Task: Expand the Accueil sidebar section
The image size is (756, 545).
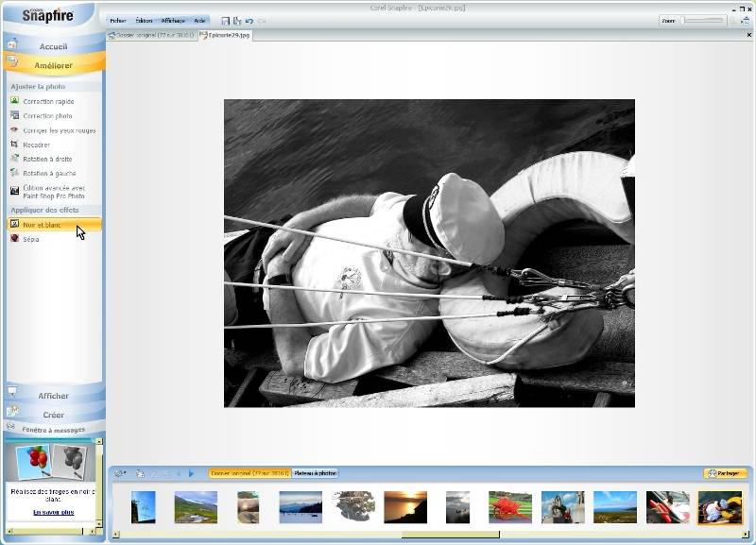Action: 53,46
